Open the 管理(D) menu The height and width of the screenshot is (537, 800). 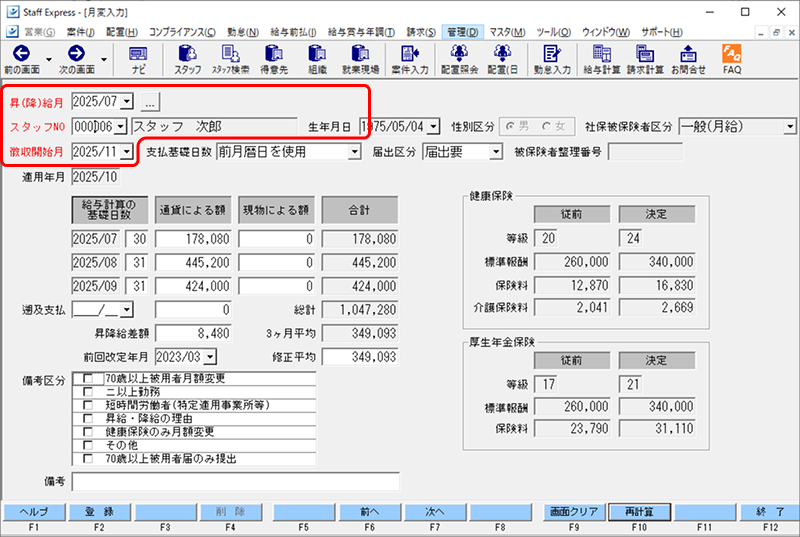(x=462, y=32)
